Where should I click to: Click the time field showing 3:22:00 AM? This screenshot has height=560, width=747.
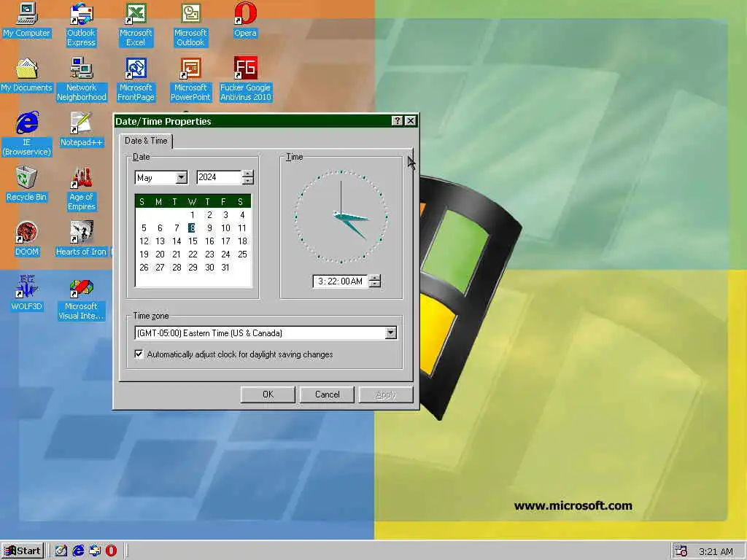(341, 281)
